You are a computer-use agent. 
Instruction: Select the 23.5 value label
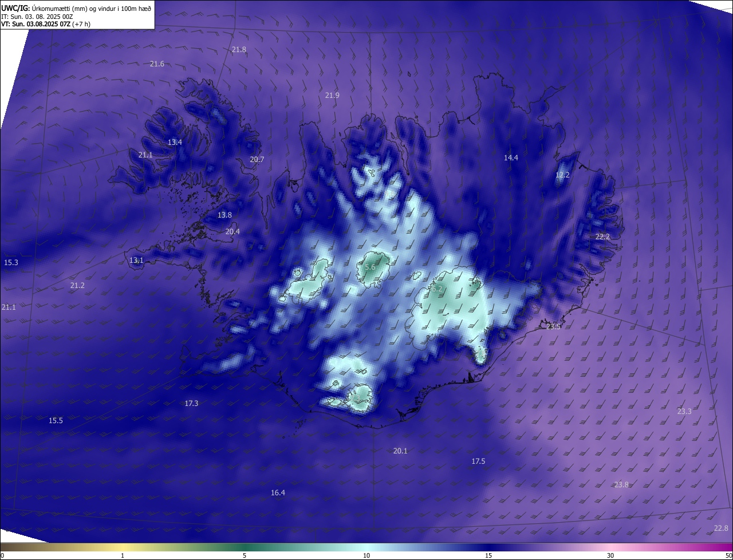[553, 327]
